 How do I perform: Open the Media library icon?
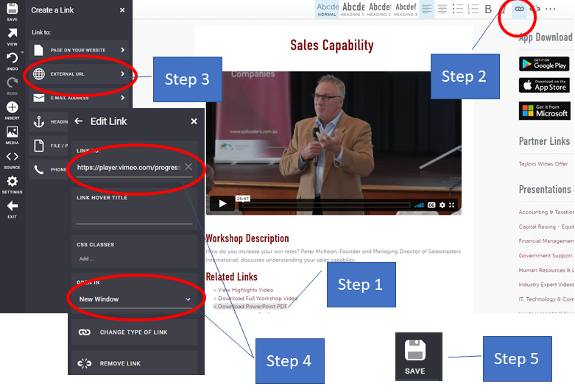click(x=12, y=134)
